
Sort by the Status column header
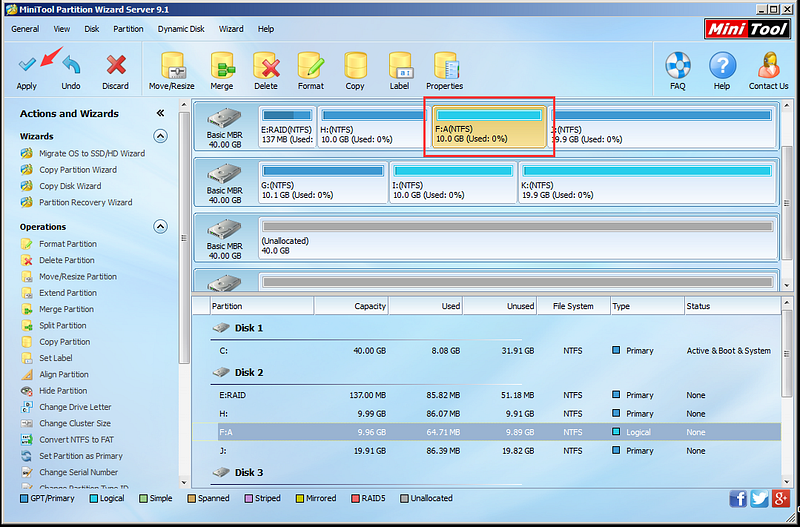click(x=732, y=306)
